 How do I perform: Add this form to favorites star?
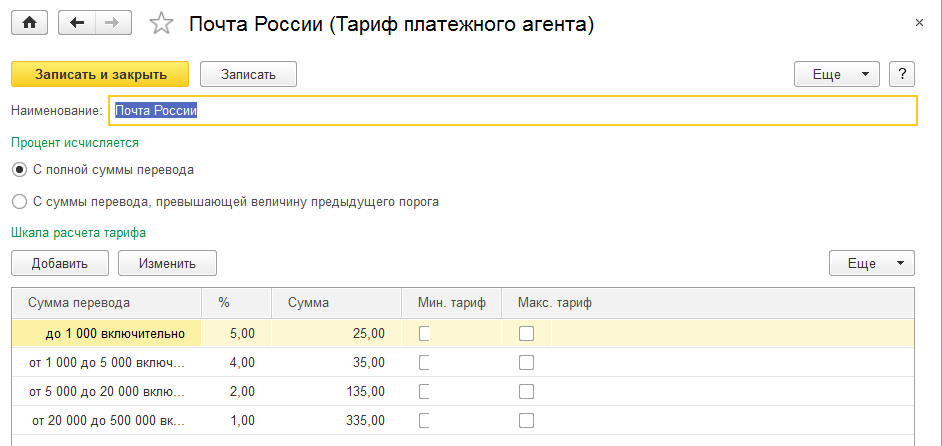tap(160, 24)
